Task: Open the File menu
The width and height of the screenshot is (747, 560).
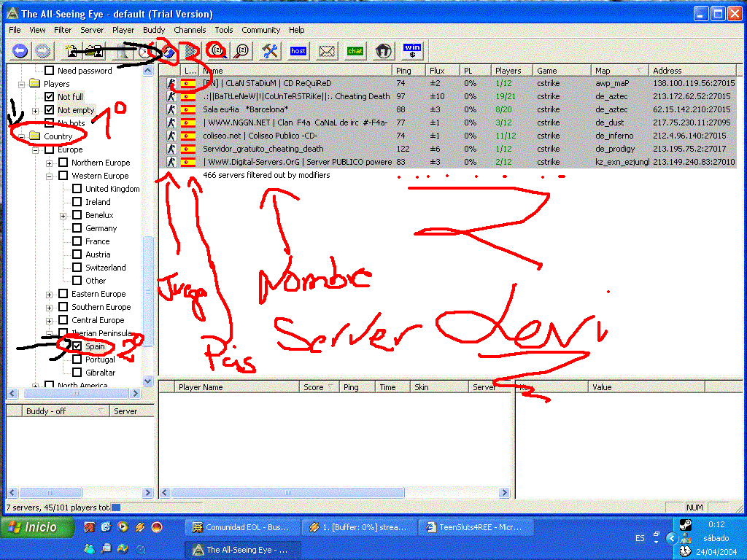Action: [15, 30]
